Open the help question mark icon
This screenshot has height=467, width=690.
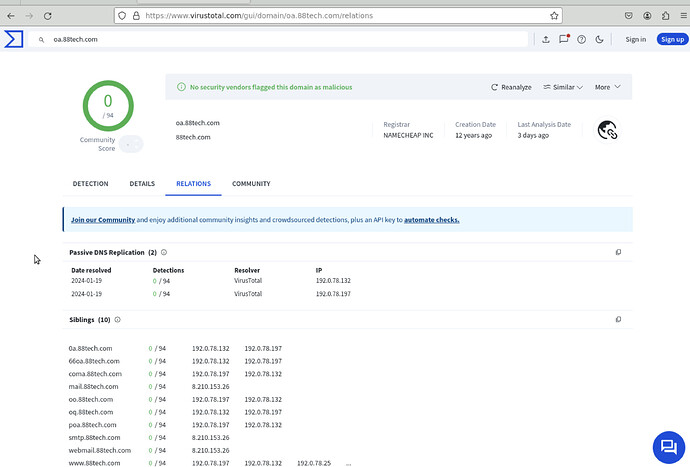tap(581, 39)
